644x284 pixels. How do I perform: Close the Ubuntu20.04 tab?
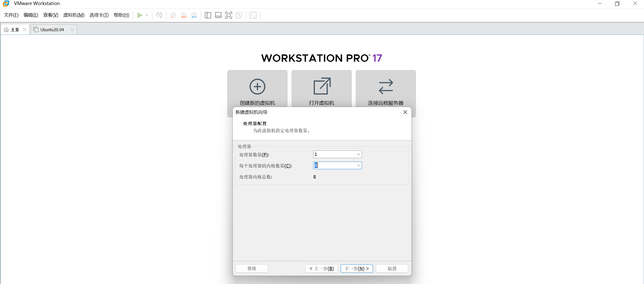72,30
